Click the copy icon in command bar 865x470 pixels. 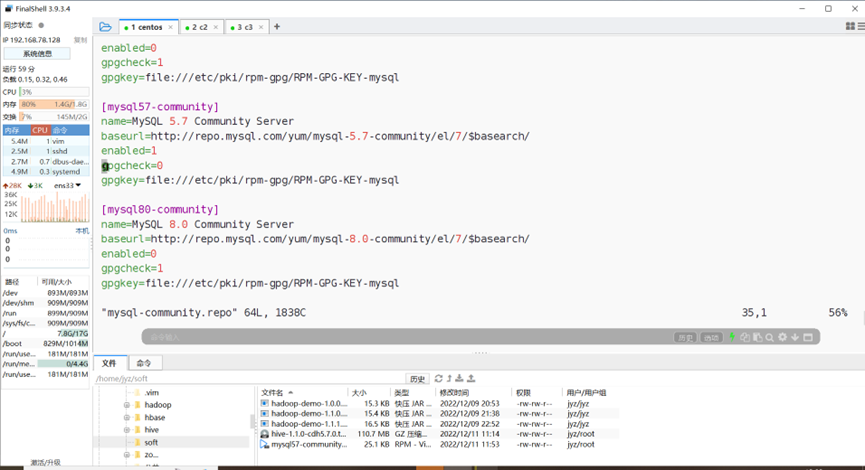point(745,337)
